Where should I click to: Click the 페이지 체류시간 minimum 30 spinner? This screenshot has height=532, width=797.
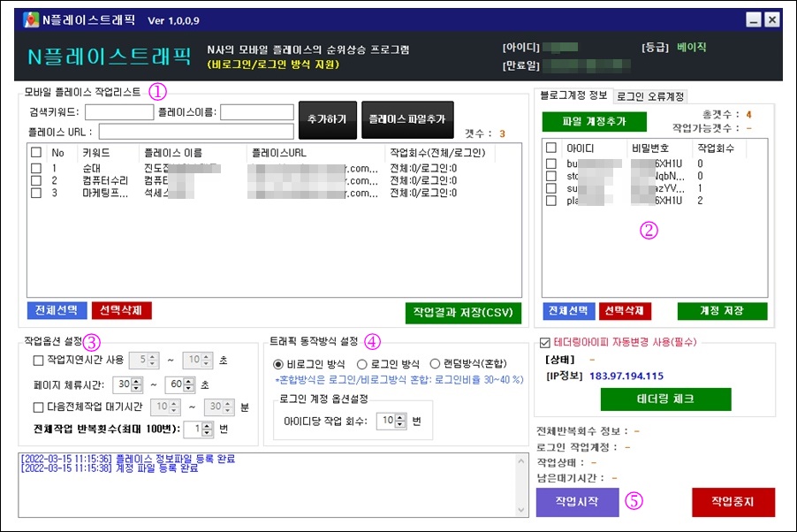tap(127, 384)
